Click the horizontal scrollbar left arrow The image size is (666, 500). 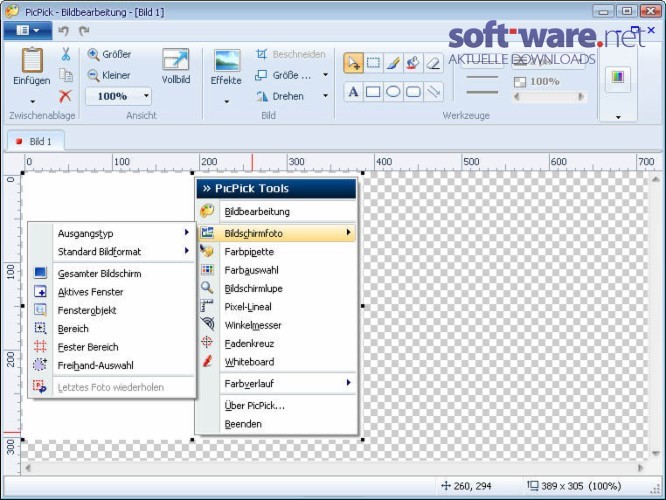pos(28,468)
